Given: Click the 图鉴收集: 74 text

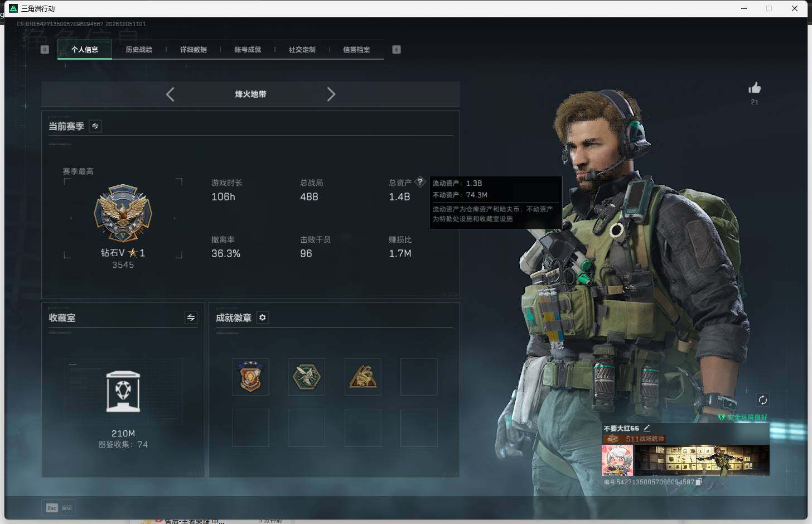Looking at the screenshot, I should click(x=123, y=445).
